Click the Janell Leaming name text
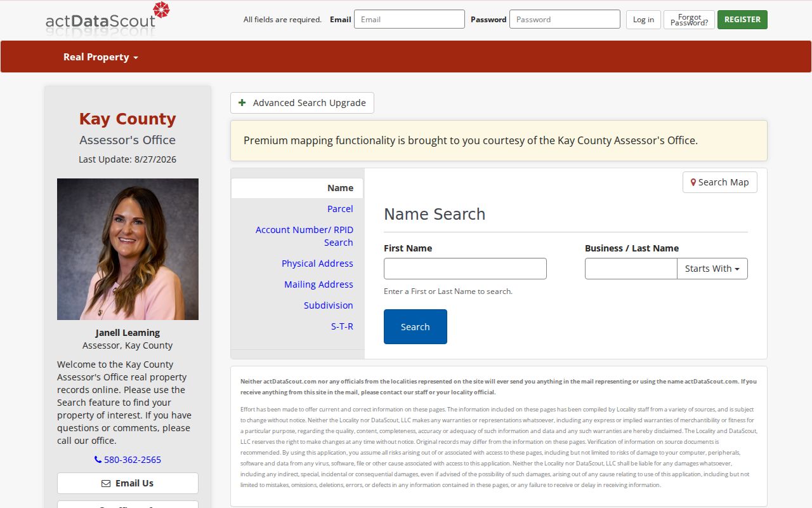Image resolution: width=812 pixels, height=508 pixels. click(128, 333)
